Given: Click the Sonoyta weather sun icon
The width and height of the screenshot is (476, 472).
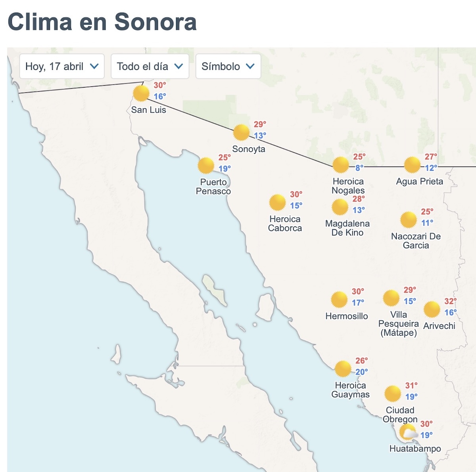Looking at the screenshot, I should (242, 133).
